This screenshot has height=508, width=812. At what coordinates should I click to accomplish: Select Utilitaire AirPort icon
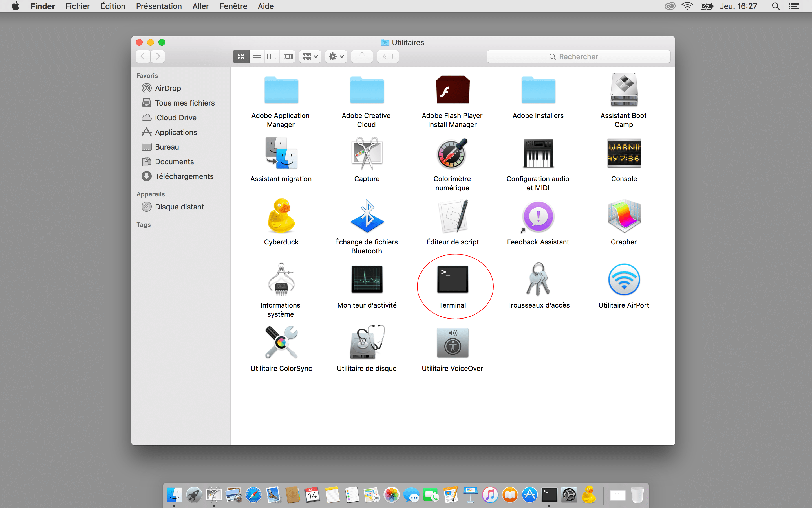click(x=624, y=279)
